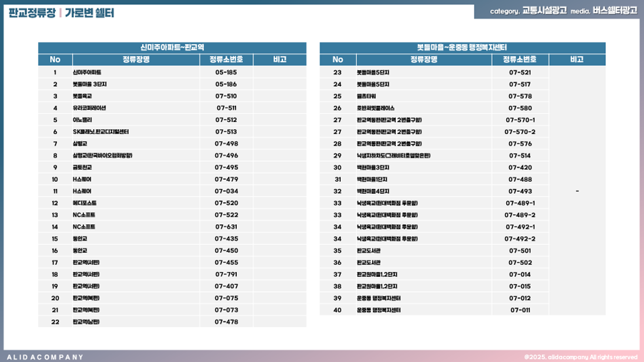
Task: Click stop number 07-631
Action: click(226, 227)
